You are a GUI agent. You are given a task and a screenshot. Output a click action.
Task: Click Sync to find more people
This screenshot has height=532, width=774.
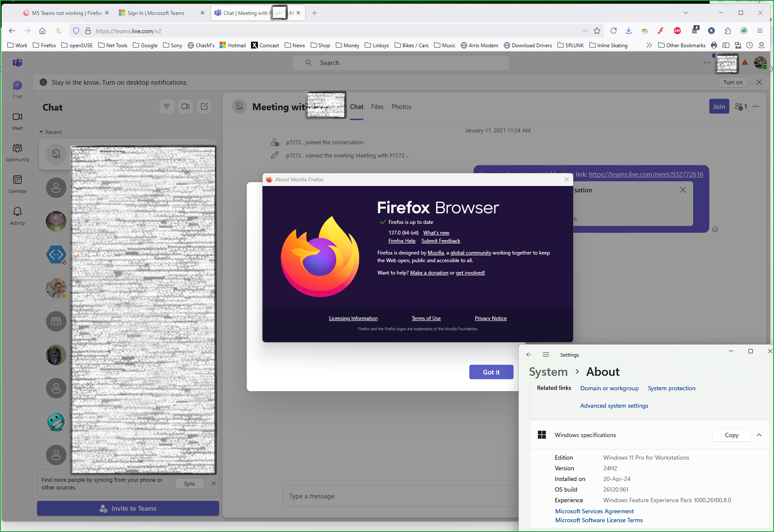(x=190, y=483)
